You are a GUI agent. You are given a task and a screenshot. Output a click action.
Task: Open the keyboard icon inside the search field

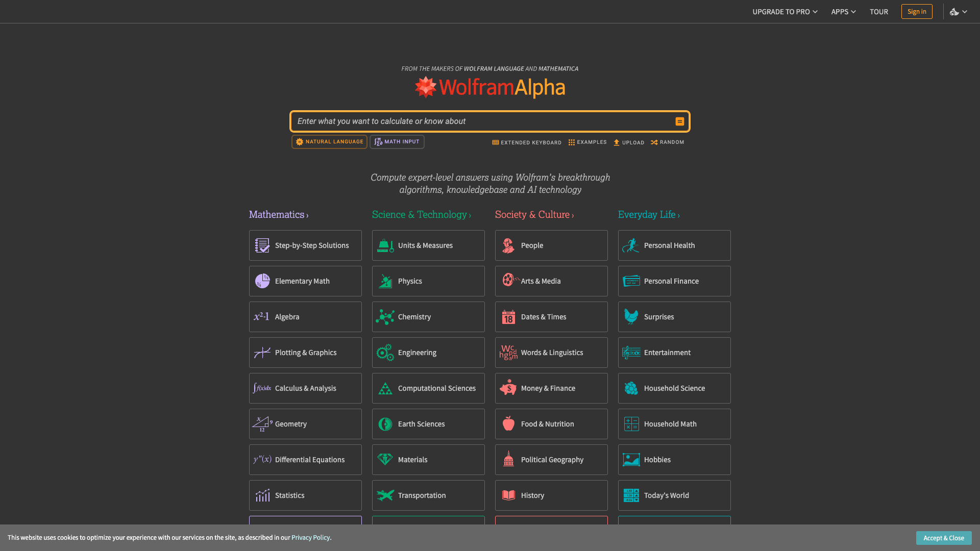point(679,121)
